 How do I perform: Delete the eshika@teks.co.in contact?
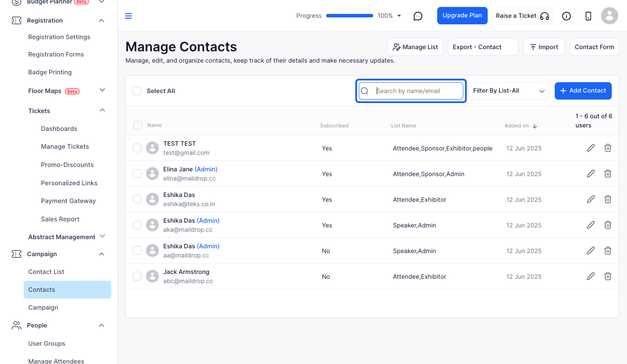(x=608, y=199)
